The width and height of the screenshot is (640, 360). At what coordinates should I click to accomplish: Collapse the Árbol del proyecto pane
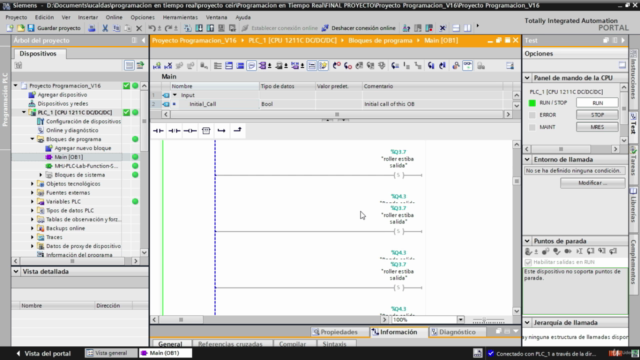tap(143, 40)
